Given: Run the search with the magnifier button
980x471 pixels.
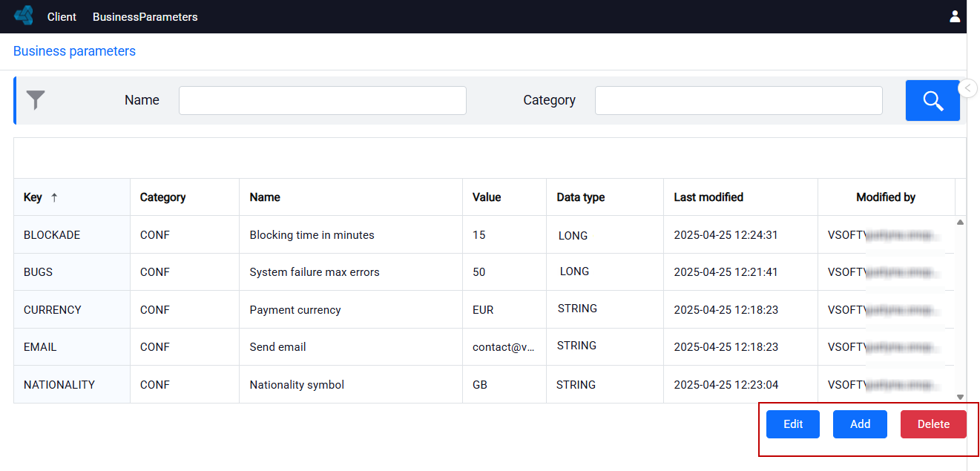Looking at the screenshot, I should 933,100.
